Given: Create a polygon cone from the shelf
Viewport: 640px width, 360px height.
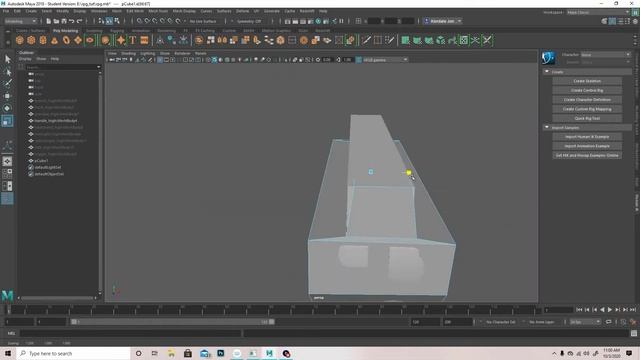Looking at the screenshot, I should [x=54, y=40].
